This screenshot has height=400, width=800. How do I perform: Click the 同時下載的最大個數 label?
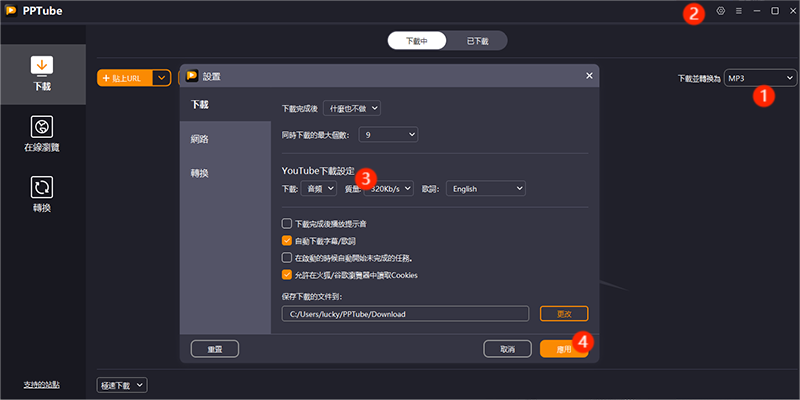pyautogui.click(x=316, y=135)
